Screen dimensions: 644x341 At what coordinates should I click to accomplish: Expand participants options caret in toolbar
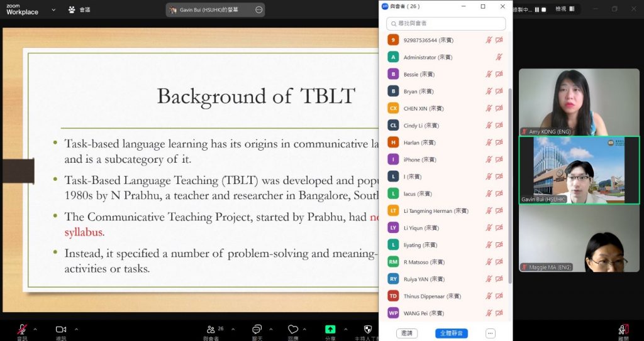233,329
